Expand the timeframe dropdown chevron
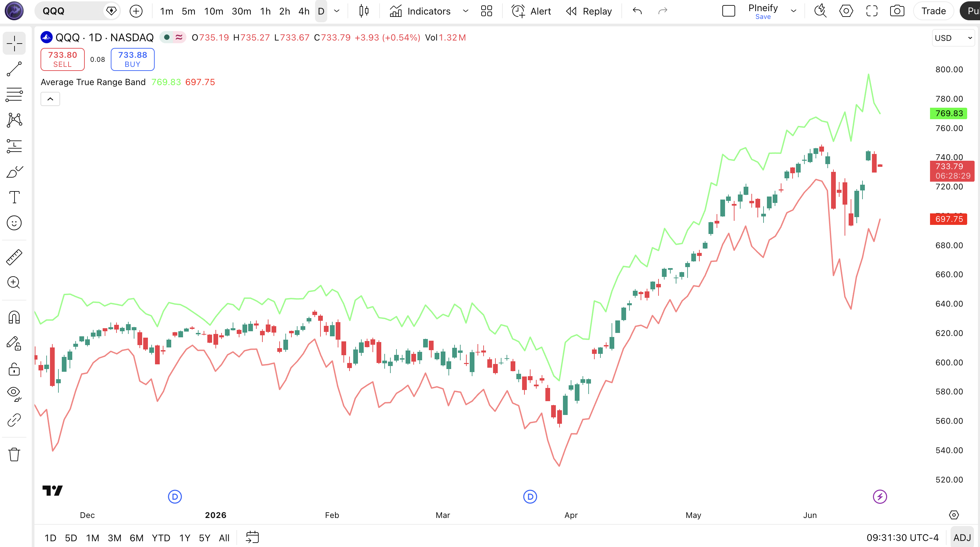 click(337, 11)
